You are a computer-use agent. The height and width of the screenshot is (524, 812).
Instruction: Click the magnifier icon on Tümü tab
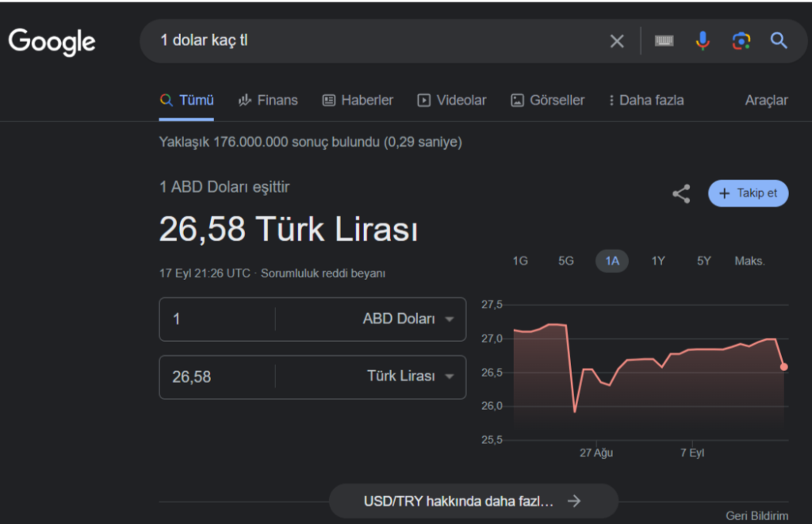click(x=166, y=100)
